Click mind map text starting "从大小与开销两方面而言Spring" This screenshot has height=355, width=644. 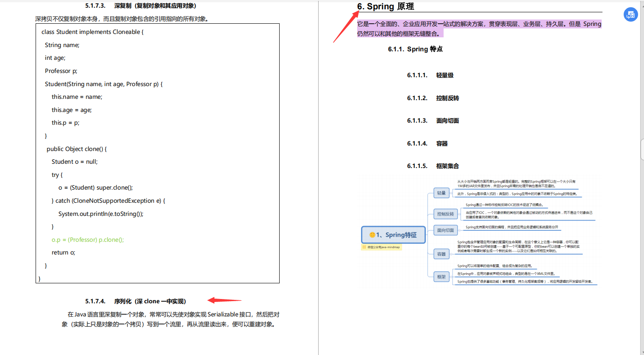[x=516, y=184]
